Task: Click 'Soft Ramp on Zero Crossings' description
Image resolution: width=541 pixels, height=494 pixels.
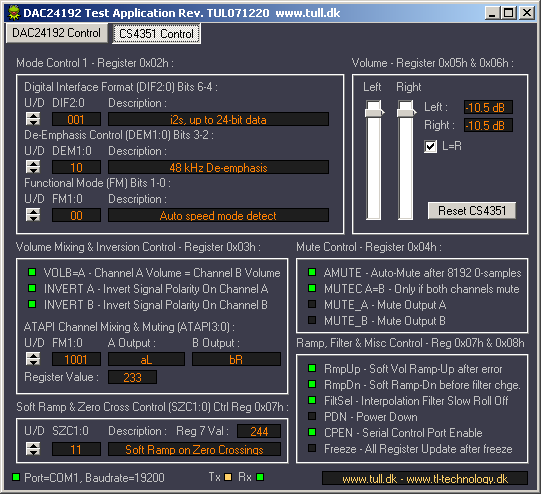Action: [x=194, y=449]
